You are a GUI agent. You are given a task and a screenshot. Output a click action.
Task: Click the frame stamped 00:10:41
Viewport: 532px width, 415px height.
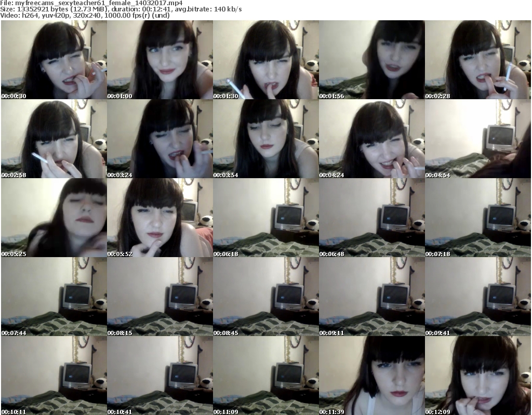[x=160, y=376]
